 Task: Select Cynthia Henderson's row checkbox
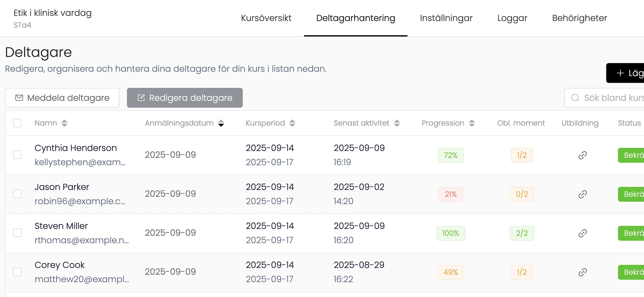point(17,155)
